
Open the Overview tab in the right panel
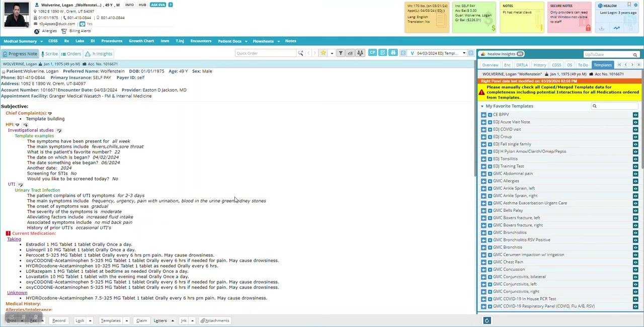click(x=490, y=65)
